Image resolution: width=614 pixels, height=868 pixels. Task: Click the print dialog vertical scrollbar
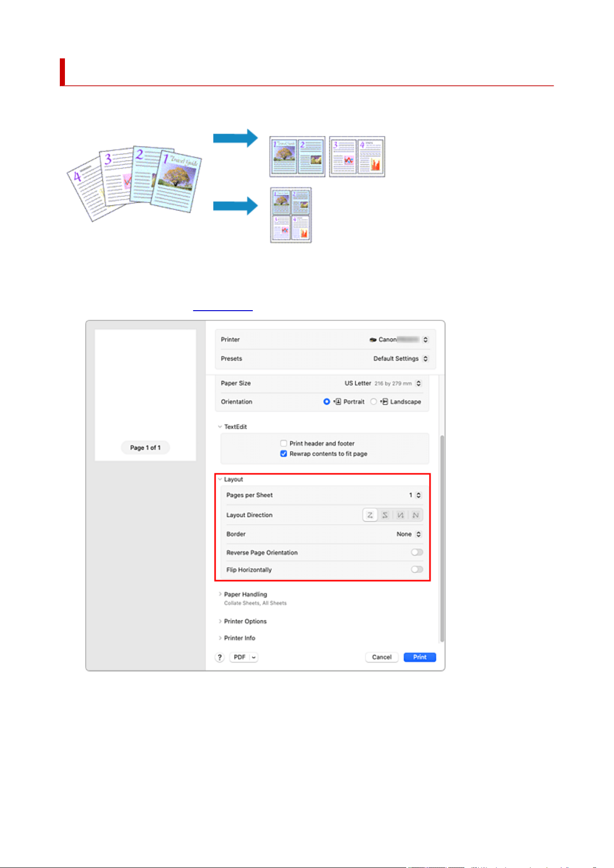[x=442, y=539]
